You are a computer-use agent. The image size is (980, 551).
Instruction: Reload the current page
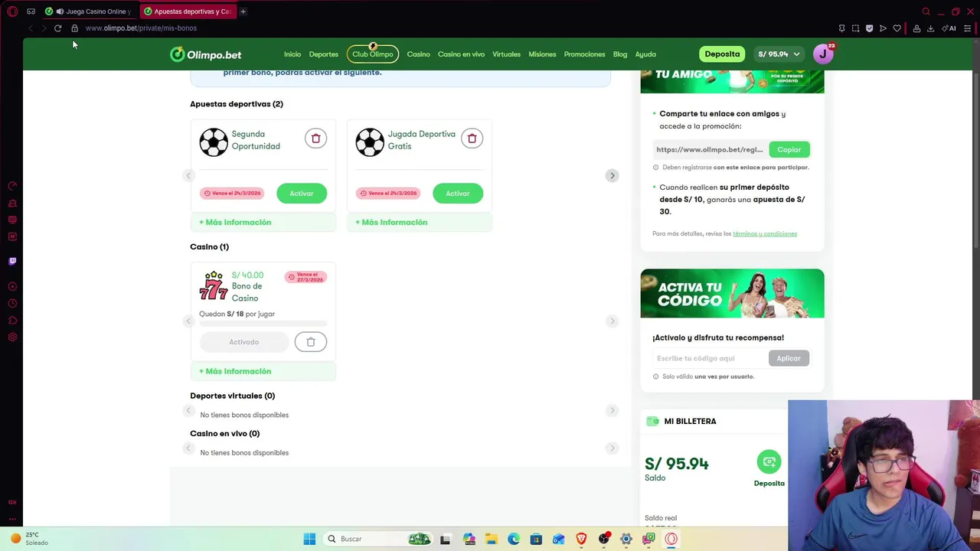click(x=57, y=28)
